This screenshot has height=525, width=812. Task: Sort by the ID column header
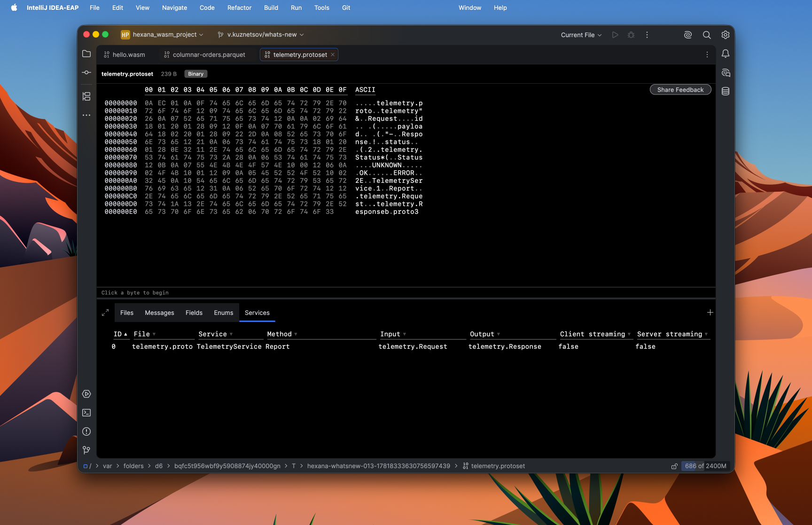(x=120, y=334)
